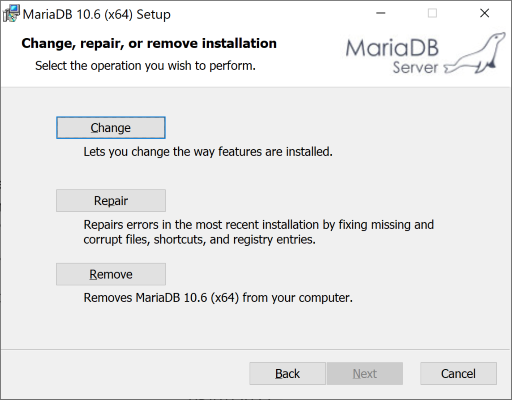This screenshot has height=400, width=512.
Task: Choose Change to modify installed features
Action: [x=111, y=128]
